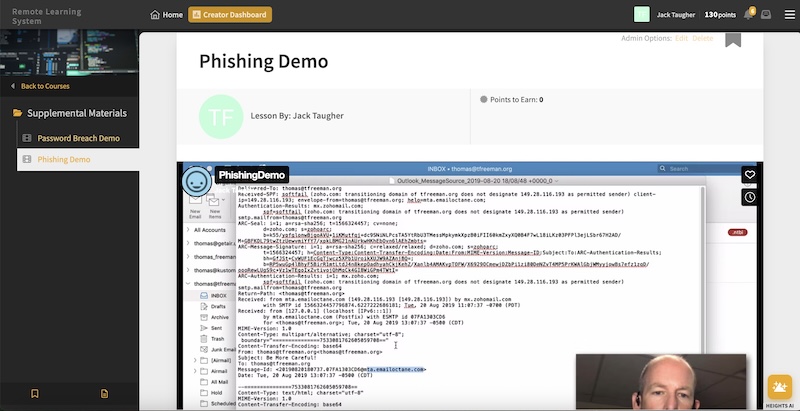Screen dimensions: 800x411
Task: Click highlighted mta.emailoctane.com text in video
Action: [x=395, y=369]
